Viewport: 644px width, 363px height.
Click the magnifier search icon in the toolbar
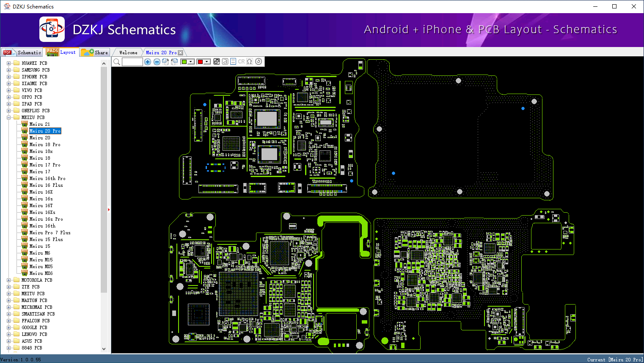117,62
